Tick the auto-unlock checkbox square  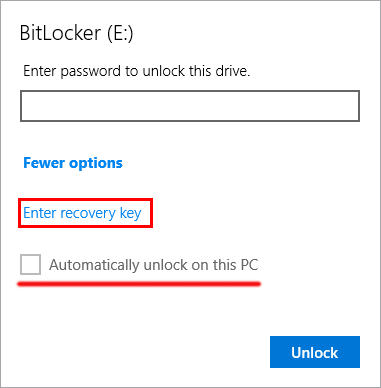coord(30,264)
